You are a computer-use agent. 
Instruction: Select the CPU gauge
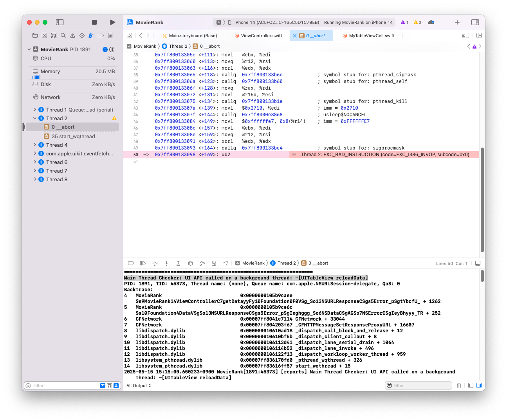tap(74, 58)
